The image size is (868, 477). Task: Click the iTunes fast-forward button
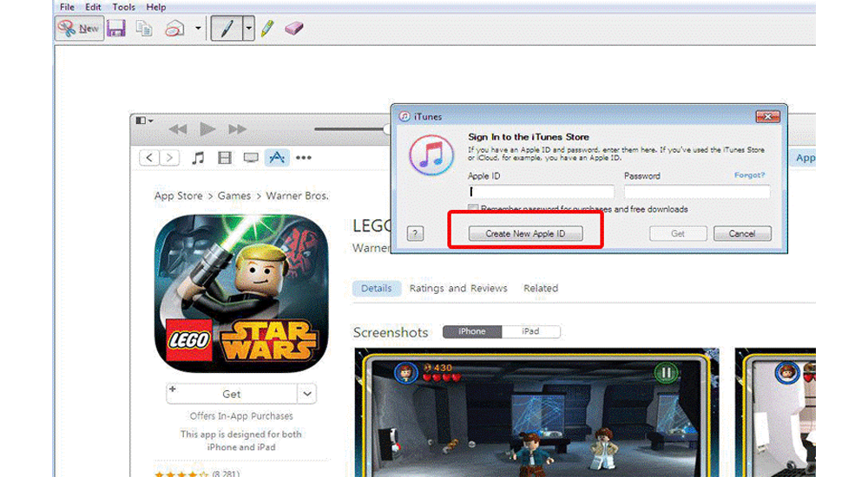click(238, 129)
